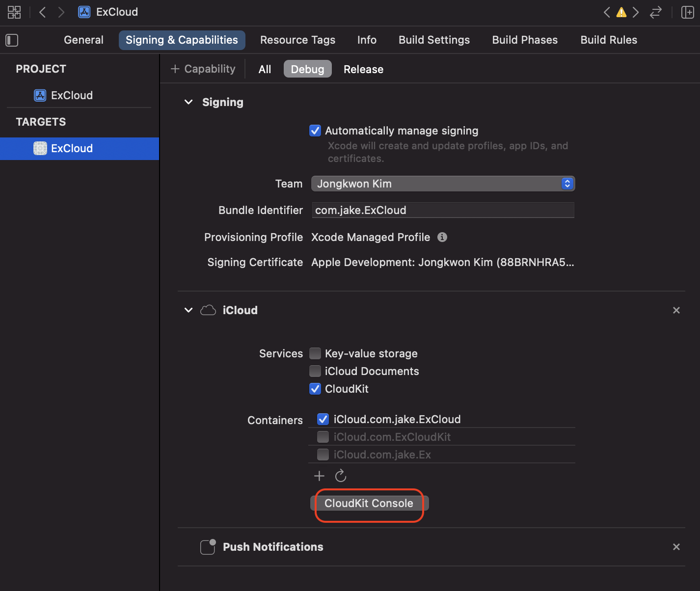Switch to the Resource Tags tab
The height and width of the screenshot is (591, 700).
297,40
